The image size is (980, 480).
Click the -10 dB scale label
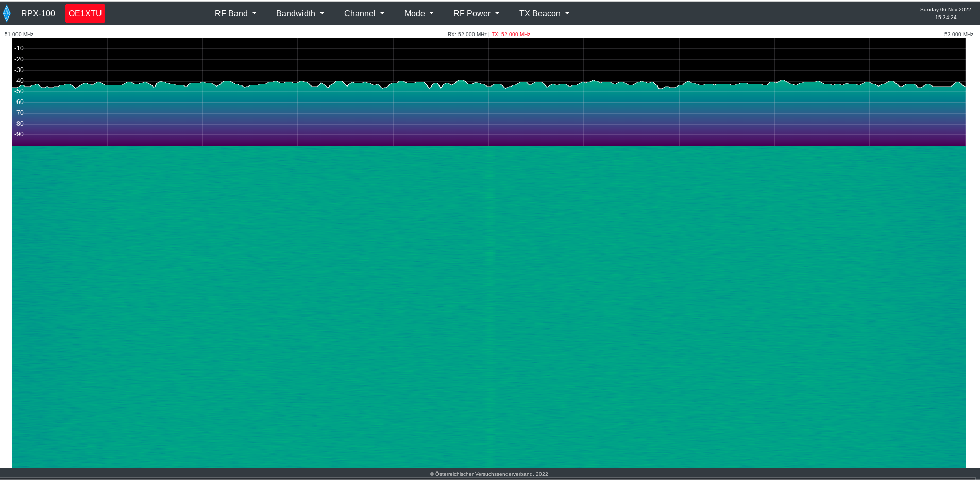pyautogui.click(x=19, y=48)
